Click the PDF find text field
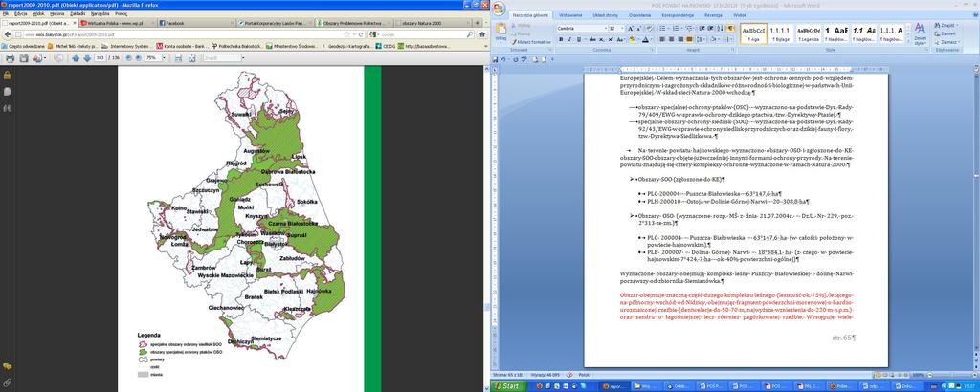 coord(222,58)
